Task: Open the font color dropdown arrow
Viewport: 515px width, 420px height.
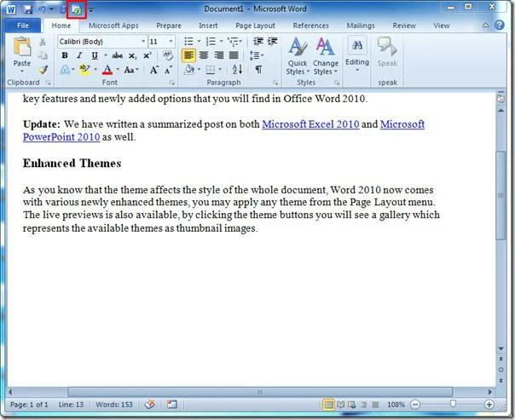Action: [118, 70]
